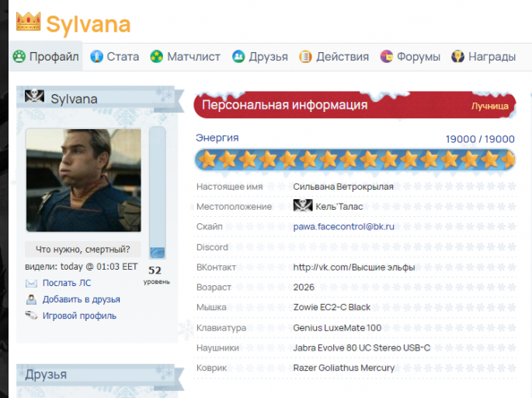Click the envelope icon for Послать ЛС

pyautogui.click(x=31, y=283)
